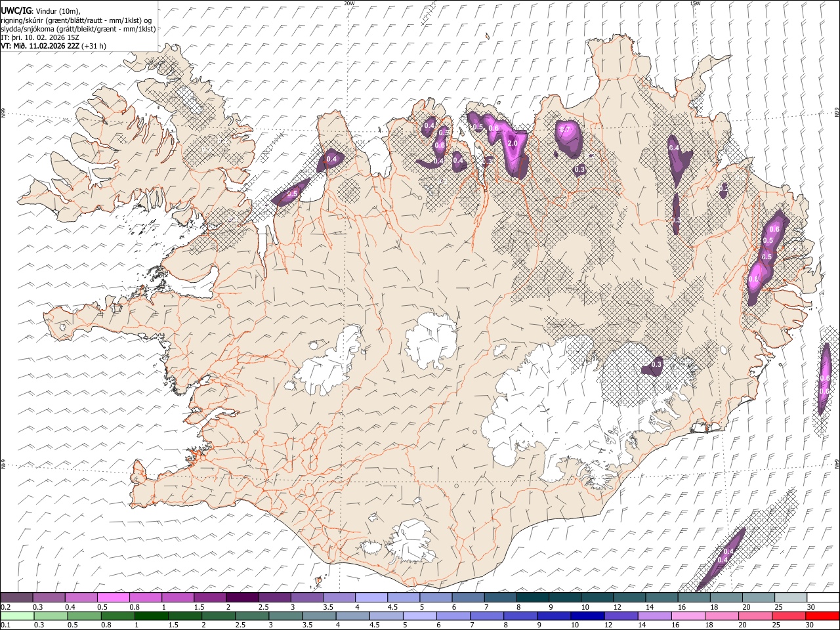The height and width of the screenshot is (630, 840).
Task: Click the 'UWC/IG: Vindur (10m)' title text
Action: 41,11
